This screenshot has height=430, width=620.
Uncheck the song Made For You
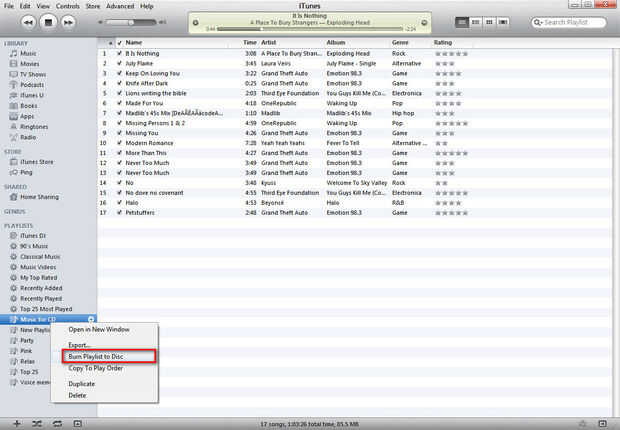(119, 103)
